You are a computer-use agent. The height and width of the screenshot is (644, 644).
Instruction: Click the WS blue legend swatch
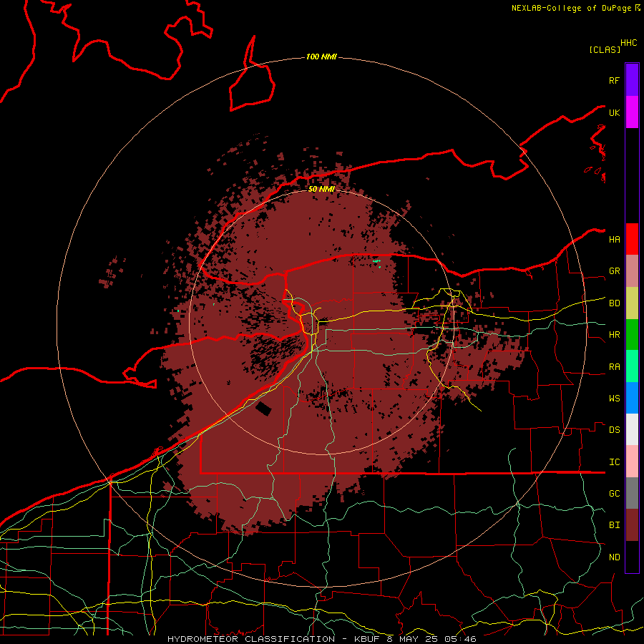coord(632,398)
